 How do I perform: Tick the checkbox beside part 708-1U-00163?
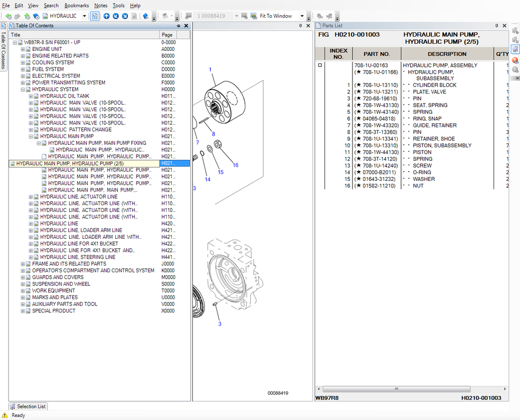coord(320,66)
